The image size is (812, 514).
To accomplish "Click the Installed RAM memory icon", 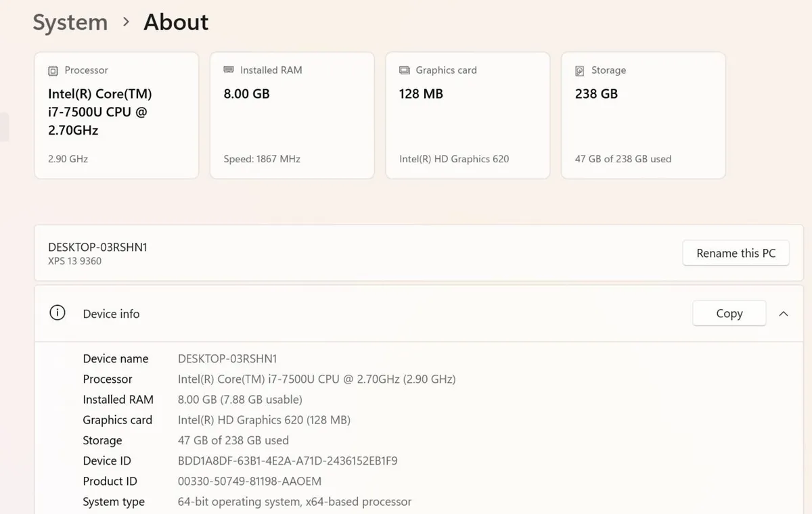I will [229, 70].
